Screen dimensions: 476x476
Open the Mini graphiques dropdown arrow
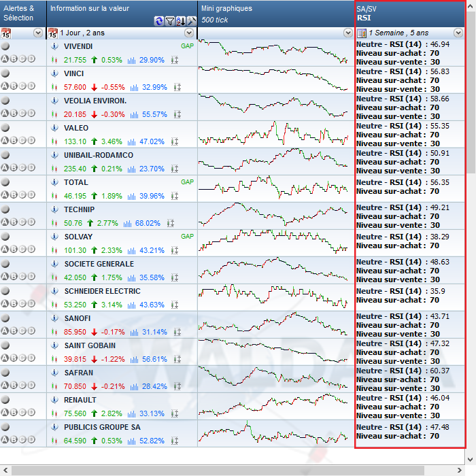[x=348, y=33]
